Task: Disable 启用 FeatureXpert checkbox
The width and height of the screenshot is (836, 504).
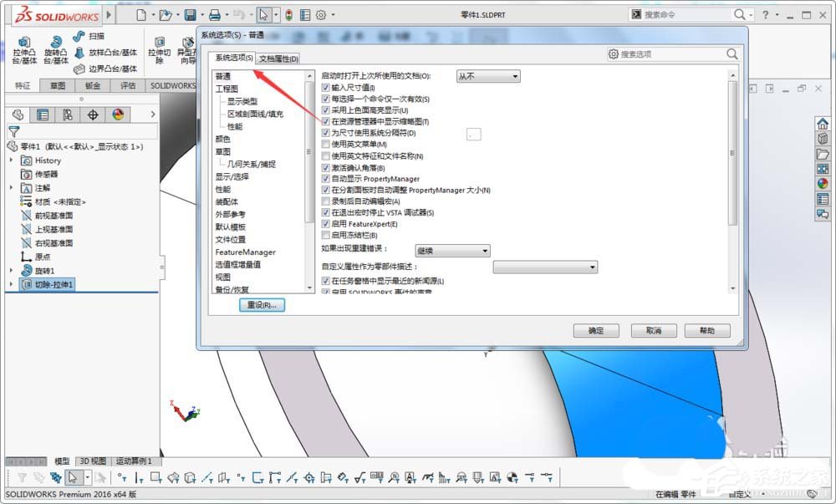Action: (324, 223)
